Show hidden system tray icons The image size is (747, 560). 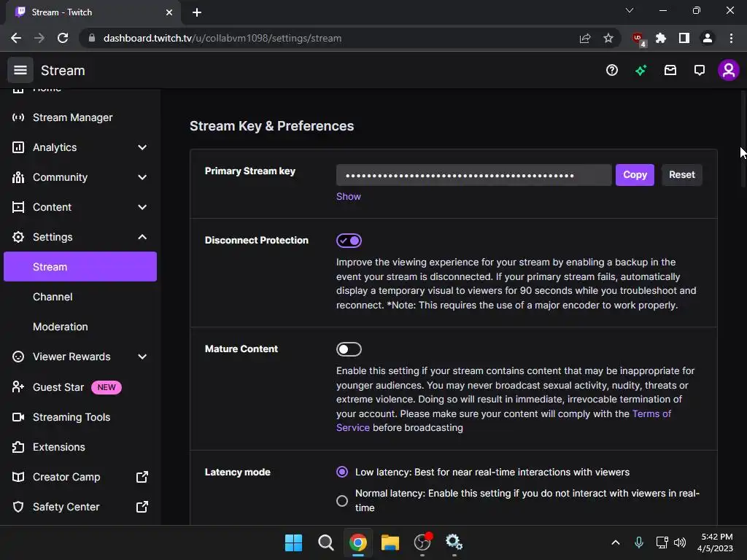click(616, 542)
